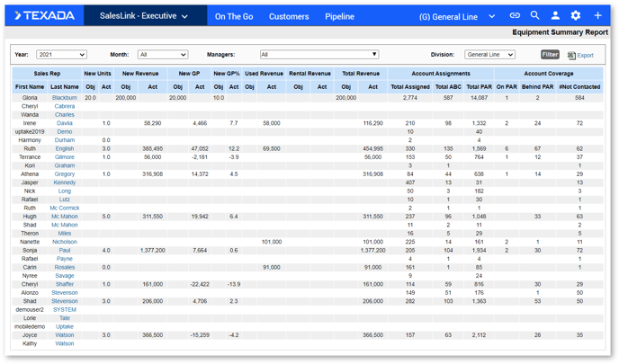
Task: Open the Year 2021 dropdown
Action: click(x=61, y=55)
